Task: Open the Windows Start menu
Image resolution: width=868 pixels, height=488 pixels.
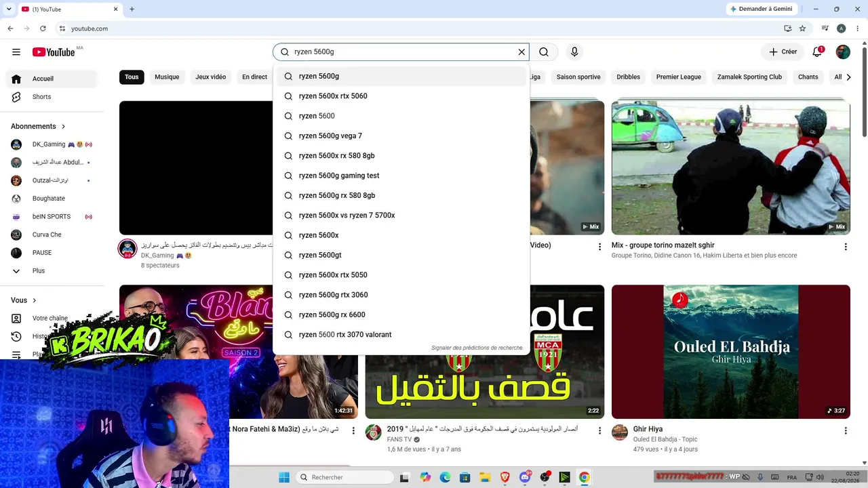Action: coord(284,477)
